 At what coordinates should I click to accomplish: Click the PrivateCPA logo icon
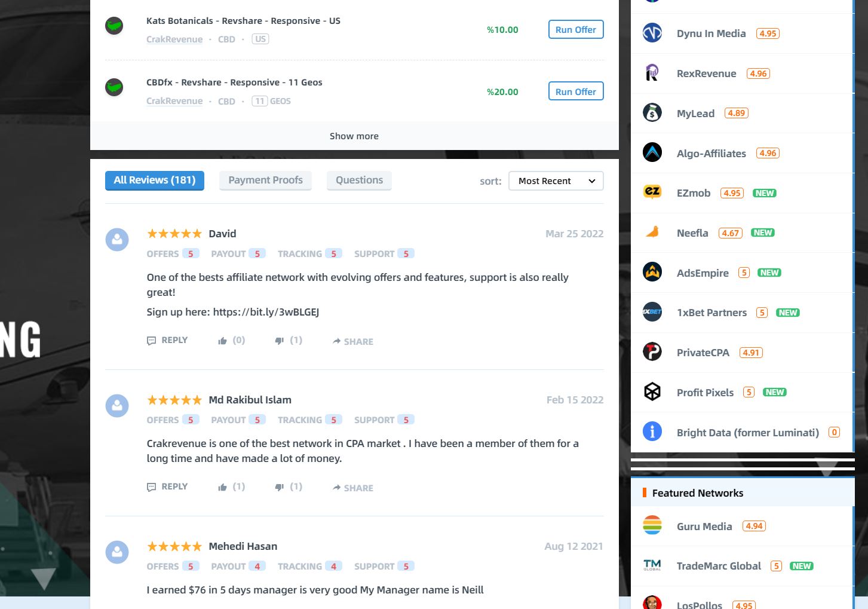coord(652,351)
